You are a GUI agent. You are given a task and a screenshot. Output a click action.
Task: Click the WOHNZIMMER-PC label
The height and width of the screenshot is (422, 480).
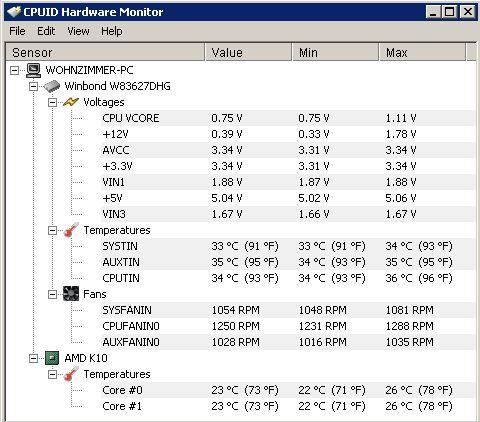coord(89,70)
